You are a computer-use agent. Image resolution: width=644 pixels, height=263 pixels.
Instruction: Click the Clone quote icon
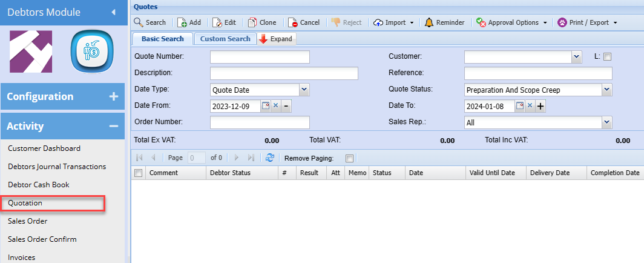[252, 22]
